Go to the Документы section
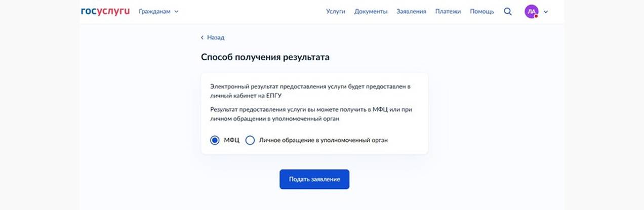The height and width of the screenshot is (210, 644). click(371, 11)
